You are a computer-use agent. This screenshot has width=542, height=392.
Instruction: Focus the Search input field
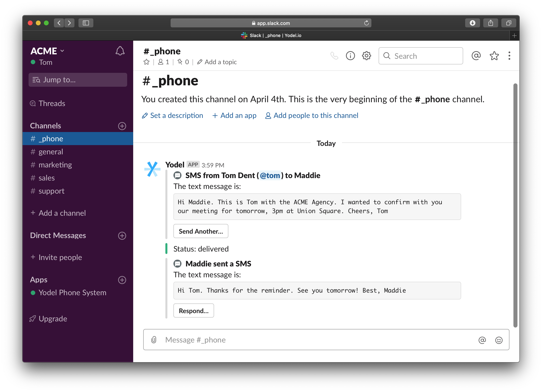click(x=425, y=56)
